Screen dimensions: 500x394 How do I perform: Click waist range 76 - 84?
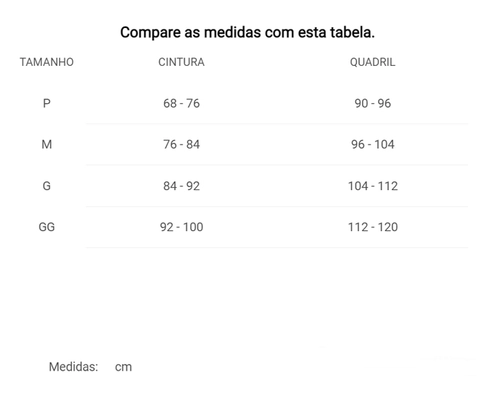point(181,144)
